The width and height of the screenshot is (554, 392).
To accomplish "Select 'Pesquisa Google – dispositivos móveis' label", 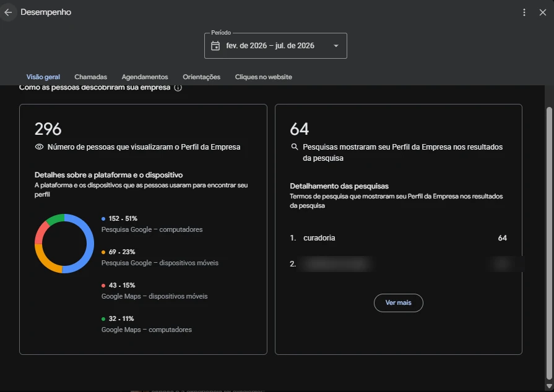I will tap(160, 263).
